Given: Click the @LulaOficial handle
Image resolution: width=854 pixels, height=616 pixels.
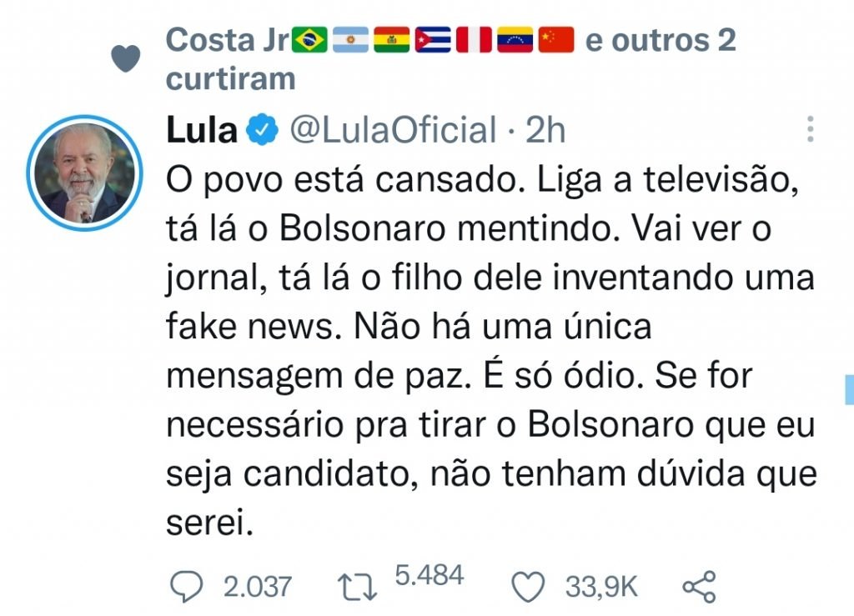Looking at the screenshot, I should (392, 130).
